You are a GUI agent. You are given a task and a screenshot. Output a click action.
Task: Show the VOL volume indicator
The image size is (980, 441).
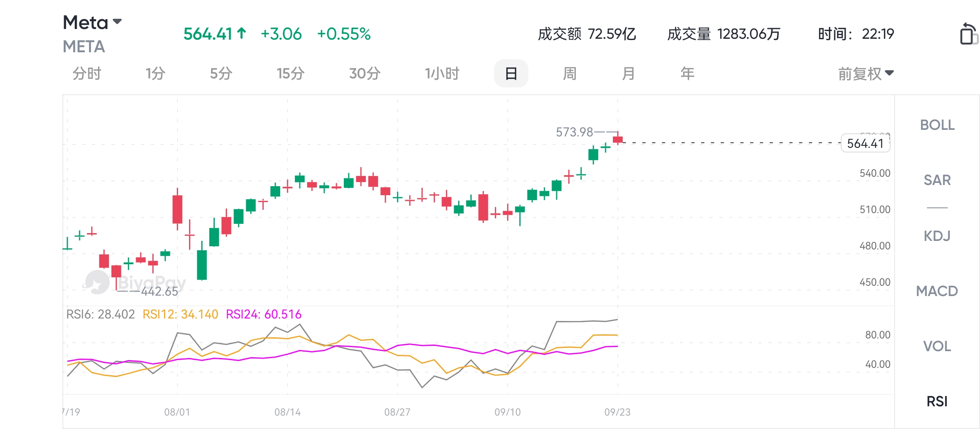tap(937, 346)
